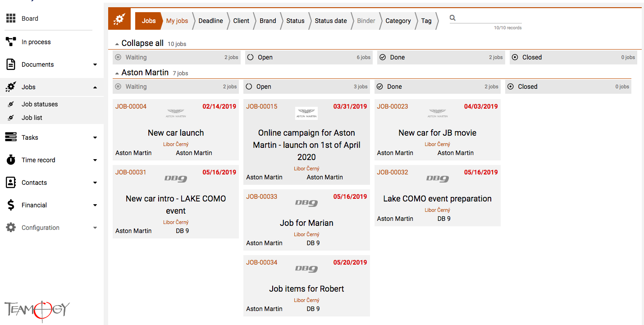This screenshot has width=644, height=325.
Task: Group by Client tab
Action: pyautogui.click(x=241, y=21)
